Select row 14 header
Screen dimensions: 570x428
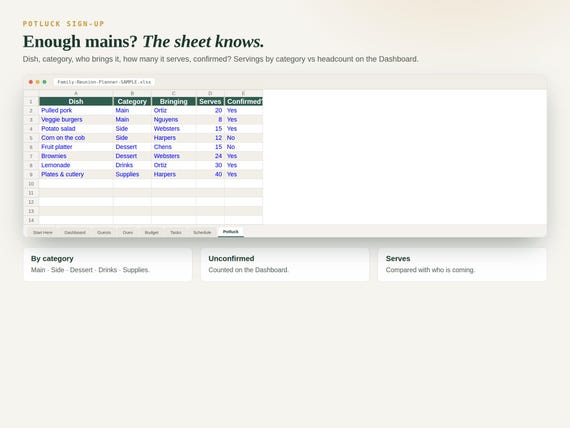pos(31,220)
